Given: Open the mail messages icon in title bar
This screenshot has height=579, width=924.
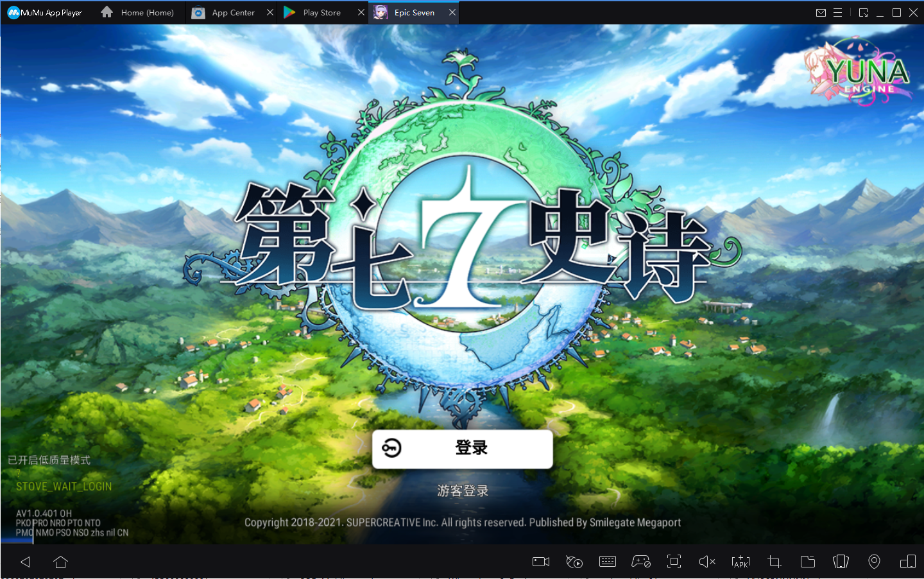Looking at the screenshot, I should pyautogui.click(x=821, y=12).
